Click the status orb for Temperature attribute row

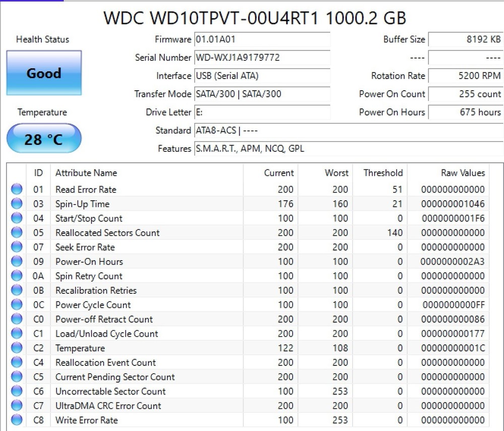(17, 348)
